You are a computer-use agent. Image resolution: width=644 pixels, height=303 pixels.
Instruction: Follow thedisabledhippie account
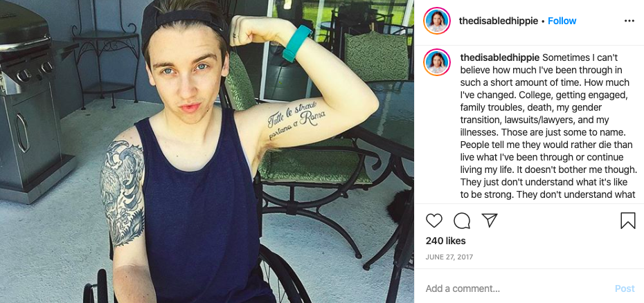tap(562, 21)
